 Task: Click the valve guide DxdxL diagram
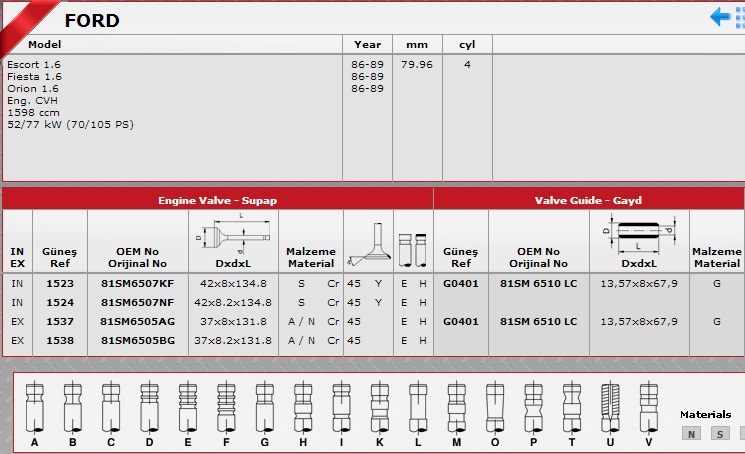tap(639, 234)
